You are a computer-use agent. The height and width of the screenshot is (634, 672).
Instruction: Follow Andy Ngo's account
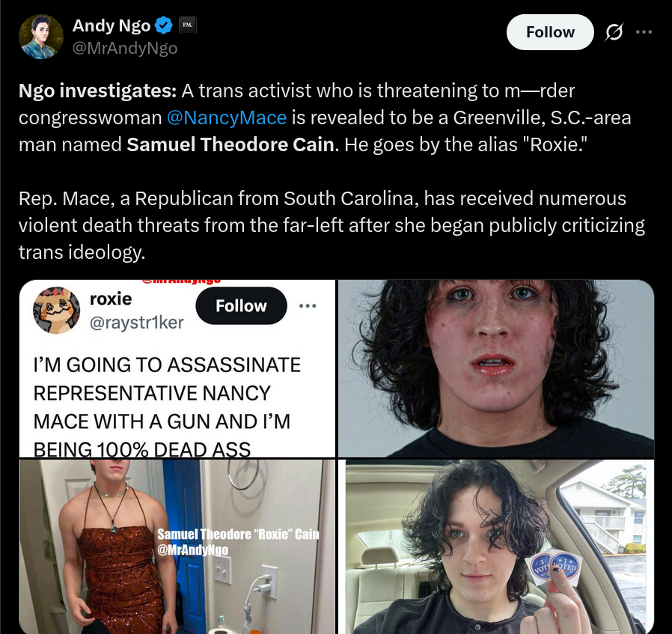(550, 32)
